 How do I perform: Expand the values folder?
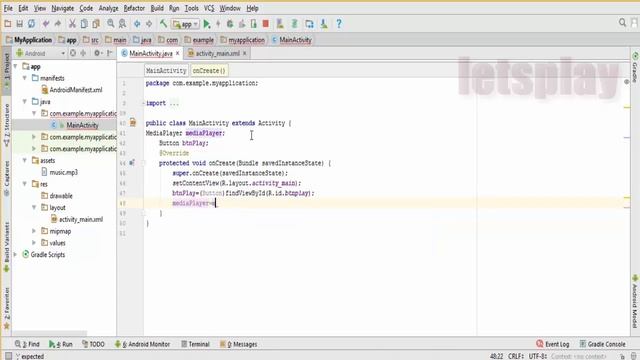pos(34,243)
